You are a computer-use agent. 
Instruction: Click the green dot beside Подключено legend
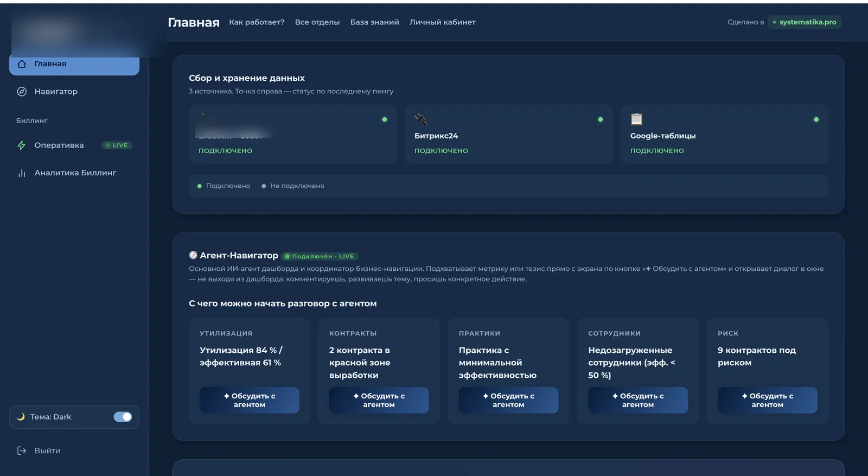pyautogui.click(x=200, y=186)
